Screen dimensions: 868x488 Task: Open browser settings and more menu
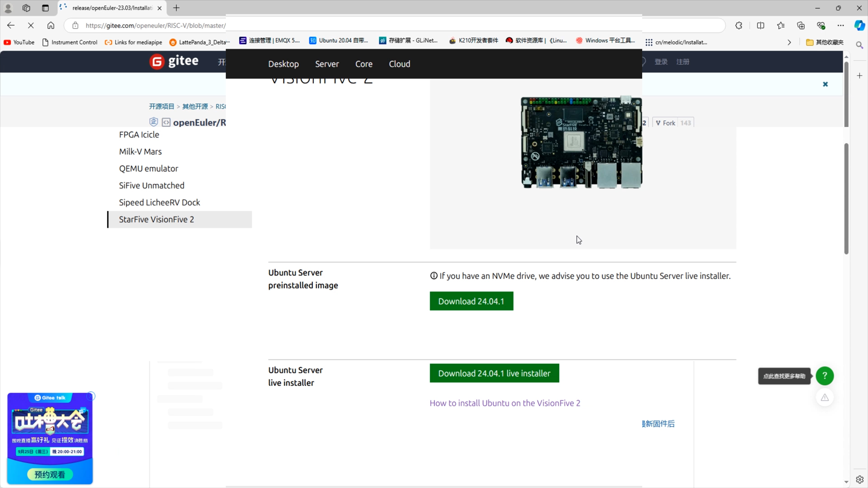click(x=841, y=26)
